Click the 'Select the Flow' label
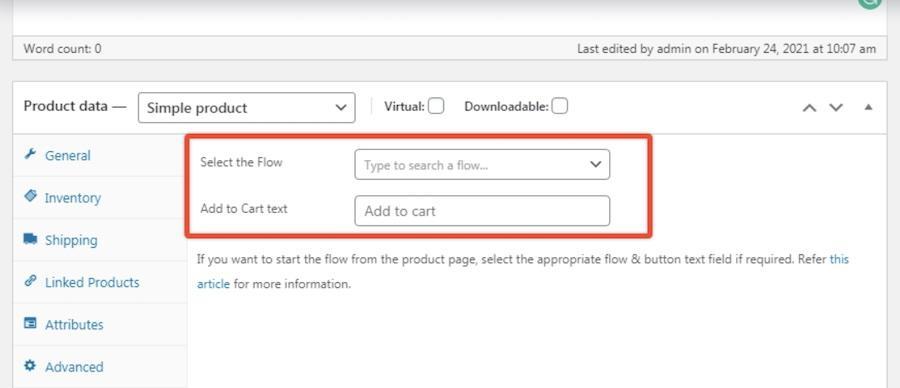The image size is (900, 388). click(241, 162)
